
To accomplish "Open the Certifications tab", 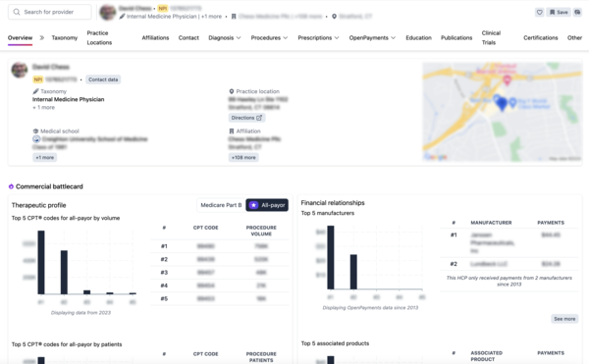I will [541, 38].
